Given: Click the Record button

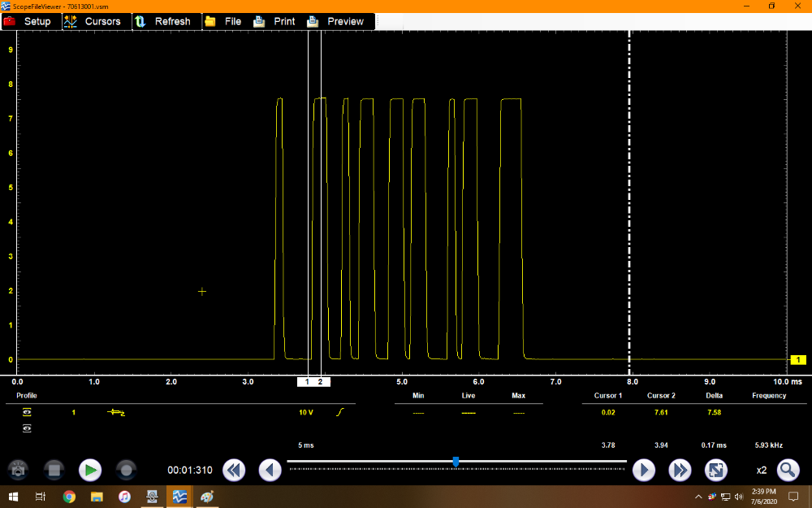Looking at the screenshot, I should click(125, 470).
